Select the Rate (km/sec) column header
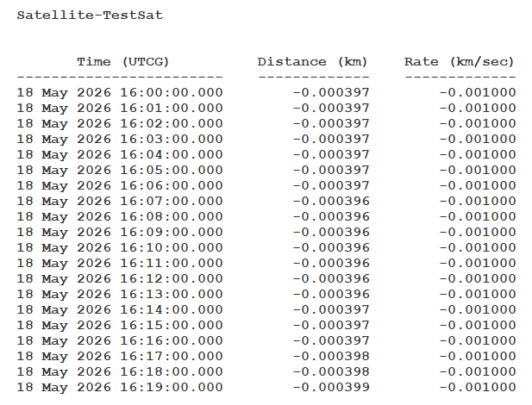The width and height of the screenshot is (532, 405). coord(459,62)
